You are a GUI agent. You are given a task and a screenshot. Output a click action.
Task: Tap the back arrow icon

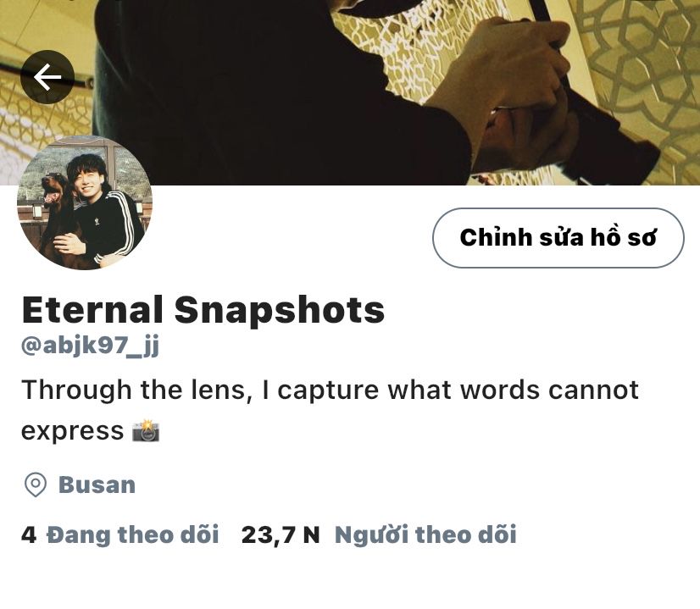47,77
